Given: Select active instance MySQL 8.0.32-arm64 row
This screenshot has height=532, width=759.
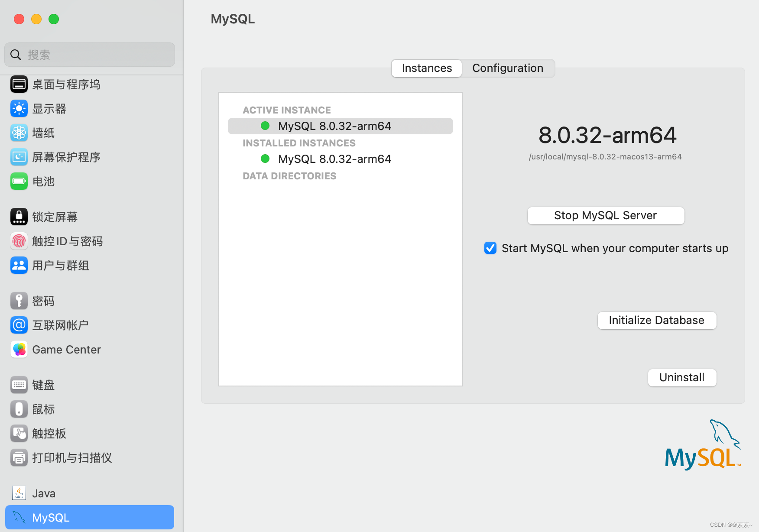Looking at the screenshot, I should coord(341,126).
